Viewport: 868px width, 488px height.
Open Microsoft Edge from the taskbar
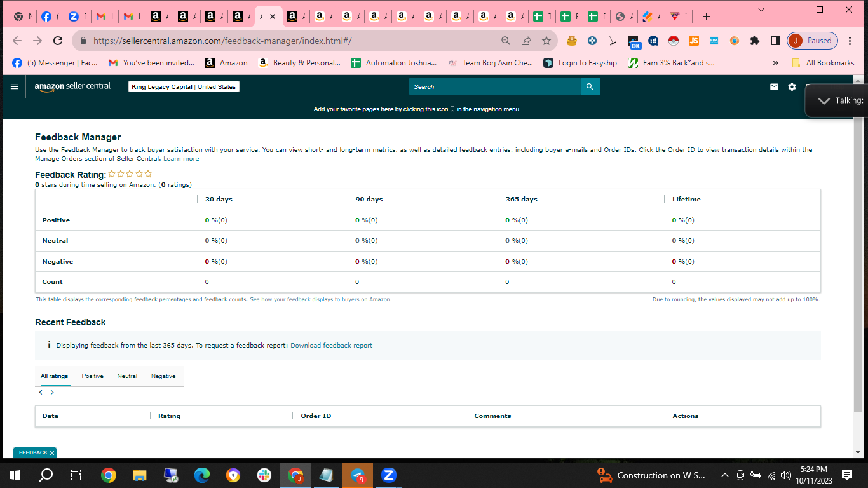pyautogui.click(x=202, y=475)
